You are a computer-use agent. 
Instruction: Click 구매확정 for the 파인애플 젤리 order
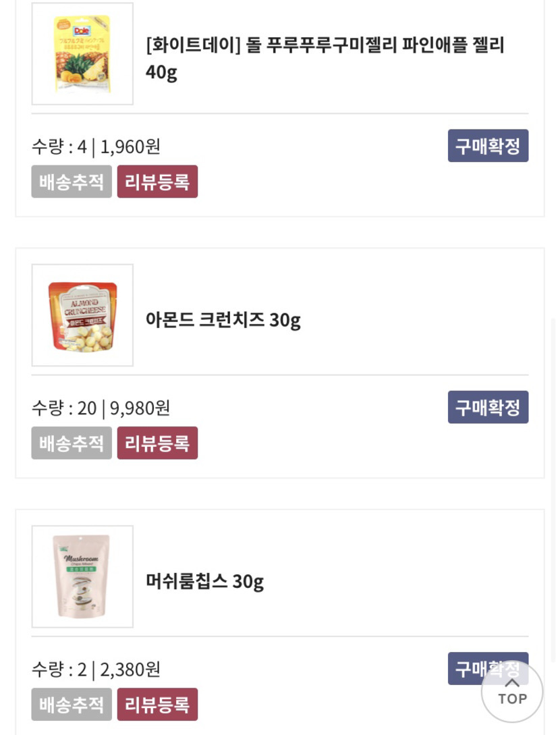pos(488,146)
